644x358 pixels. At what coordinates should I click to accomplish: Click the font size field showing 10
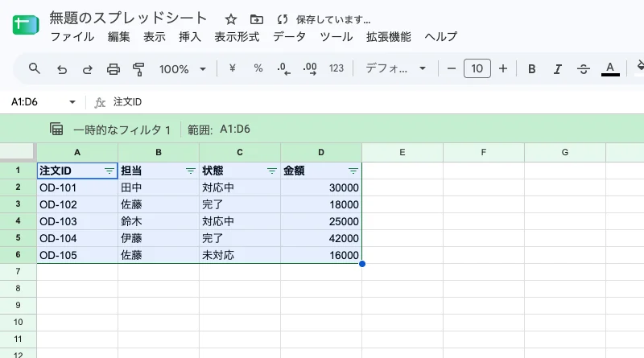point(477,68)
